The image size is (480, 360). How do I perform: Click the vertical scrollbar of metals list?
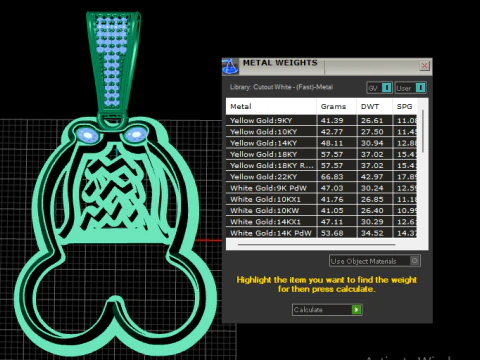coord(423,131)
